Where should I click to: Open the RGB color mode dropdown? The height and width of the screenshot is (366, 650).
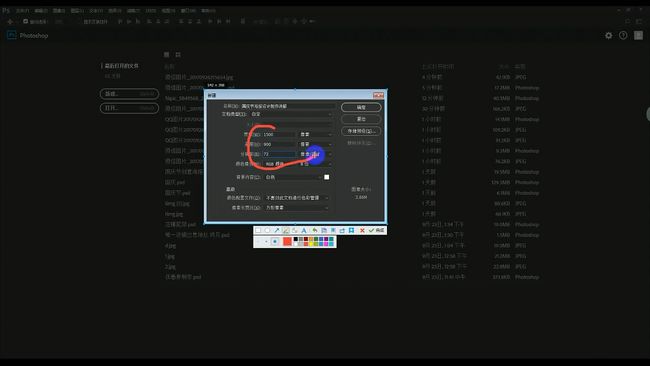point(280,164)
